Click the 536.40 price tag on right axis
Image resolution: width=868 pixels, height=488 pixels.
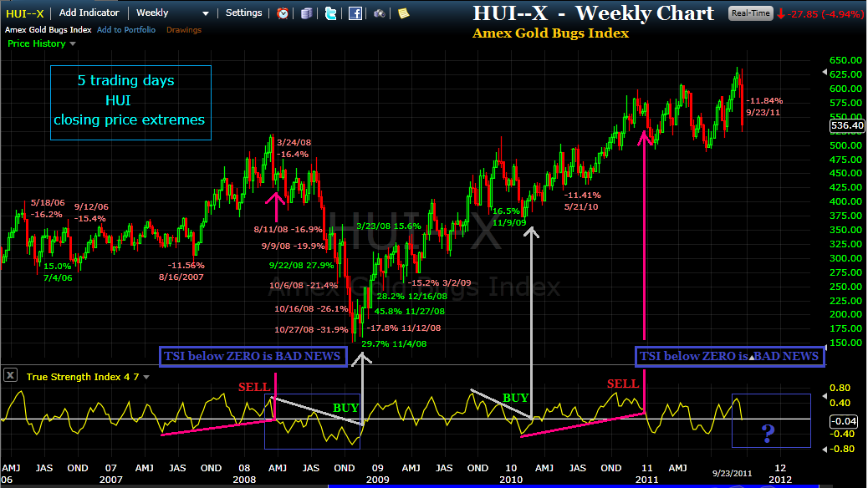(846, 125)
